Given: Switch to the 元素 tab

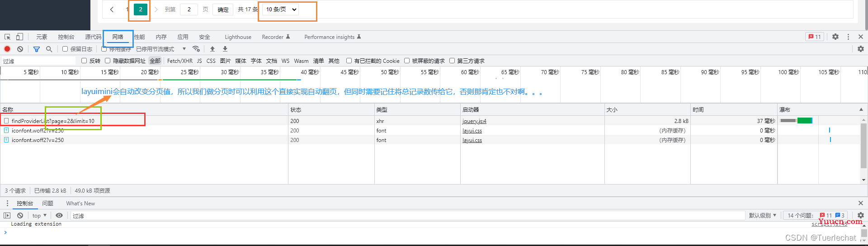Looking at the screenshot, I should [x=42, y=37].
